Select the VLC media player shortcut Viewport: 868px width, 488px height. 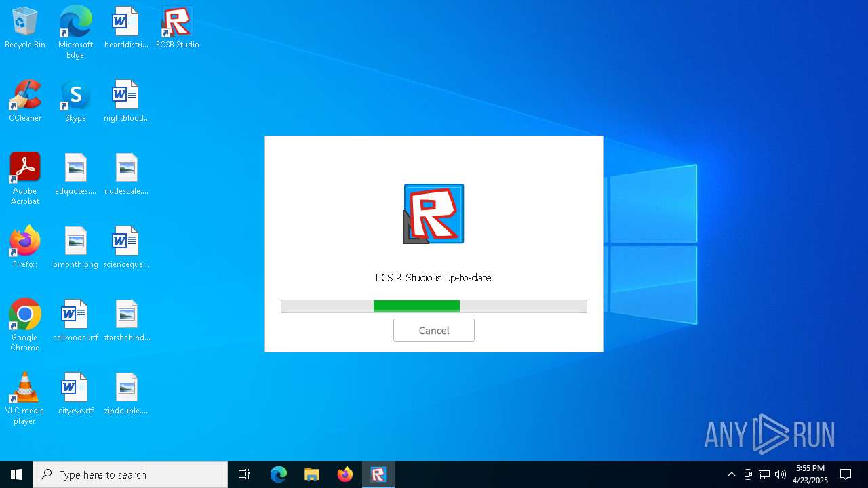pos(25,398)
